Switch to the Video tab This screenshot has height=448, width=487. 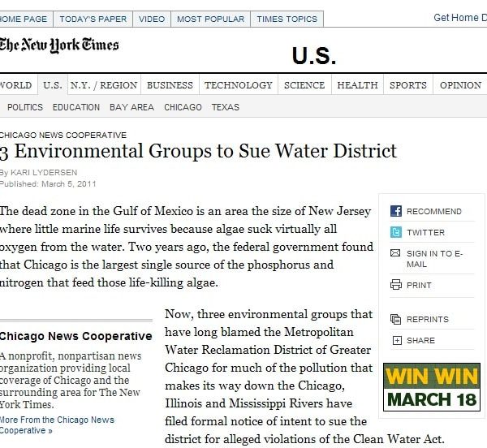coord(152,19)
